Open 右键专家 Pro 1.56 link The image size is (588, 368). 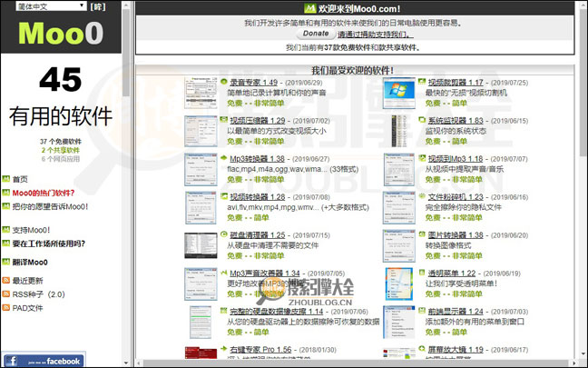click(260, 350)
